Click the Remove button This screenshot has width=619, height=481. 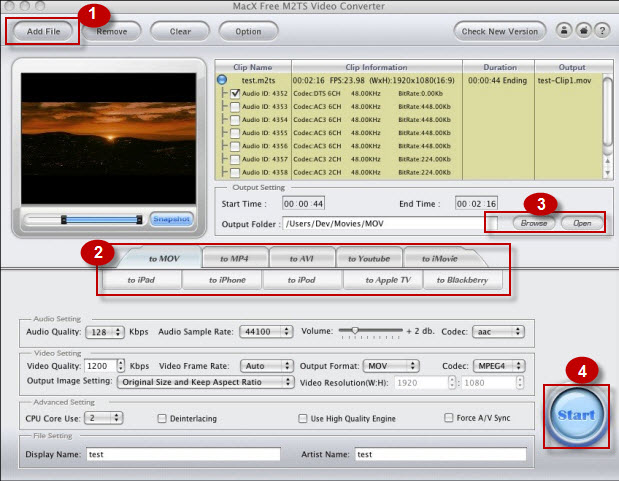point(112,31)
